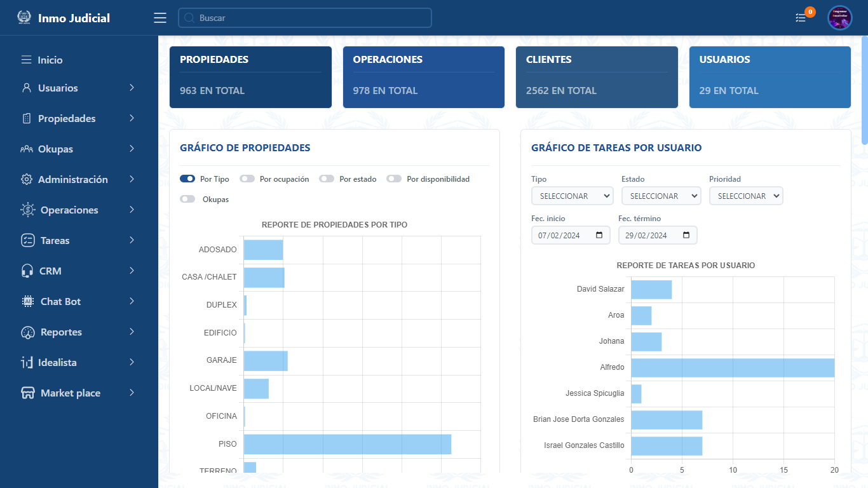
Task: Click the Administración gear icon in sidebar
Action: (x=26, y=179)
